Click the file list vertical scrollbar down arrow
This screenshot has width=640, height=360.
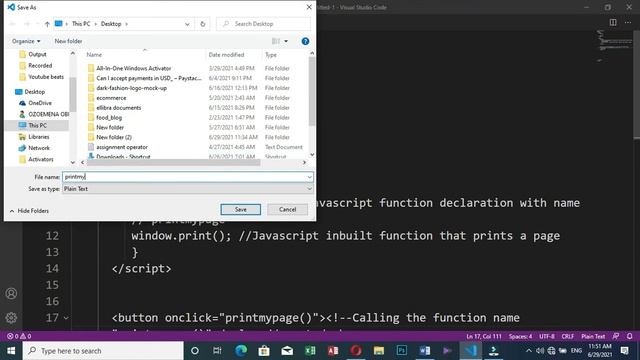(x=312, y=155)
